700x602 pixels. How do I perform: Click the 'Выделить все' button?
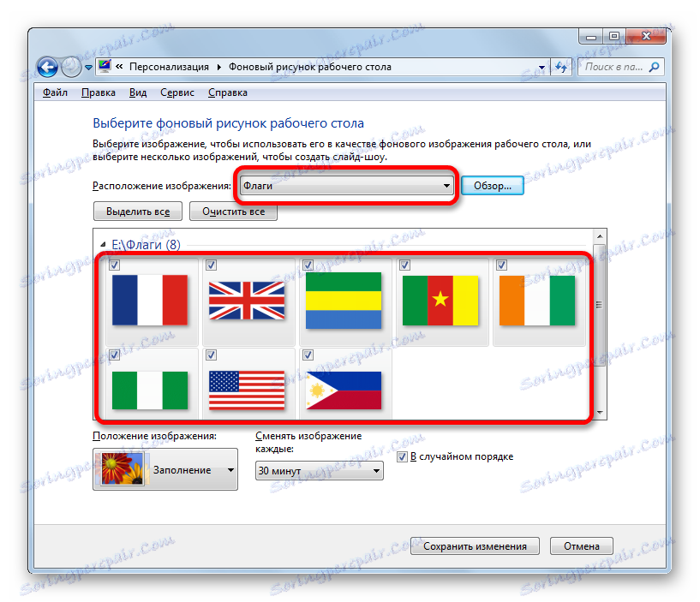(138, 211)
